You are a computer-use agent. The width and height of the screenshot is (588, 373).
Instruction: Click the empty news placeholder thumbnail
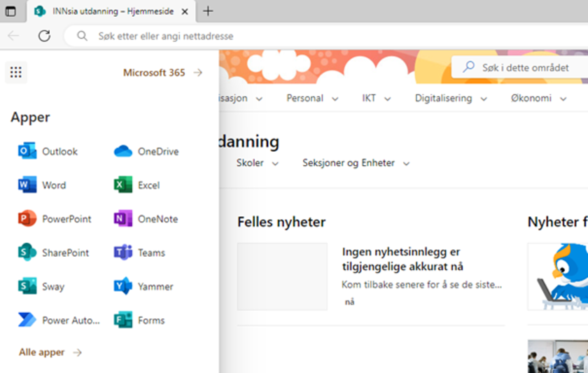click(x=282, y=276)
